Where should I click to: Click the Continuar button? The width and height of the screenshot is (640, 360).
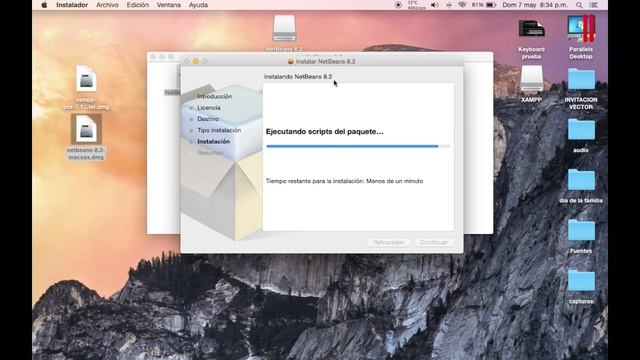pyautogui.click(x=434, y=242)
